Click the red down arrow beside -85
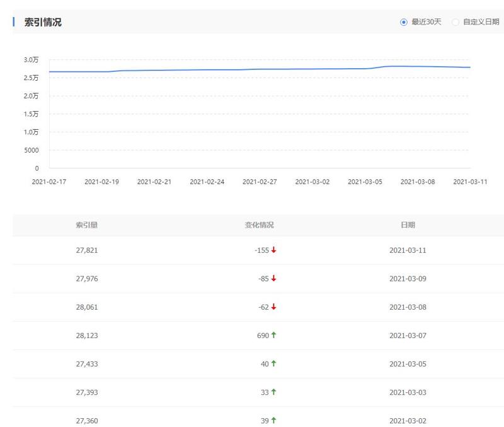 274,279
